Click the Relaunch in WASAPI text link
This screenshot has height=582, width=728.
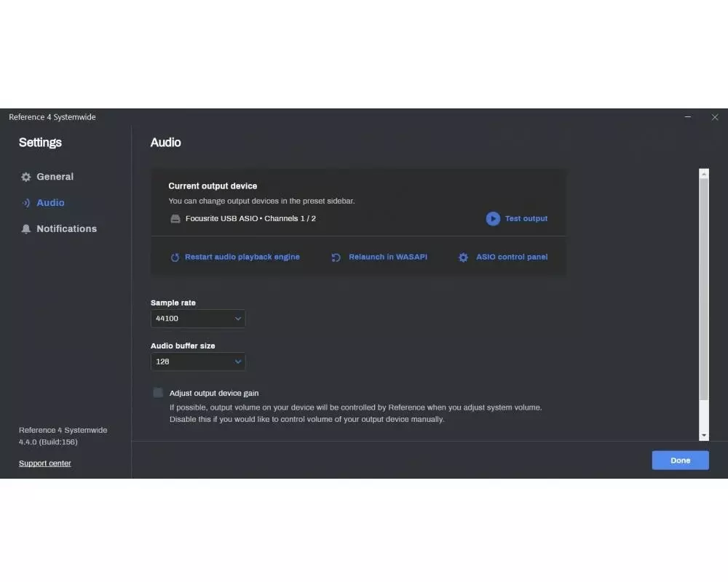click(387, 257)
